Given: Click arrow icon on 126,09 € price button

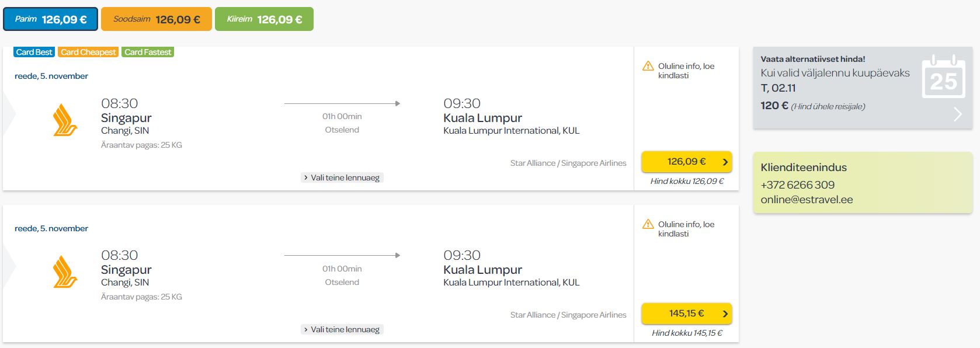Looking at the screenshot, I should coord(725,162).
